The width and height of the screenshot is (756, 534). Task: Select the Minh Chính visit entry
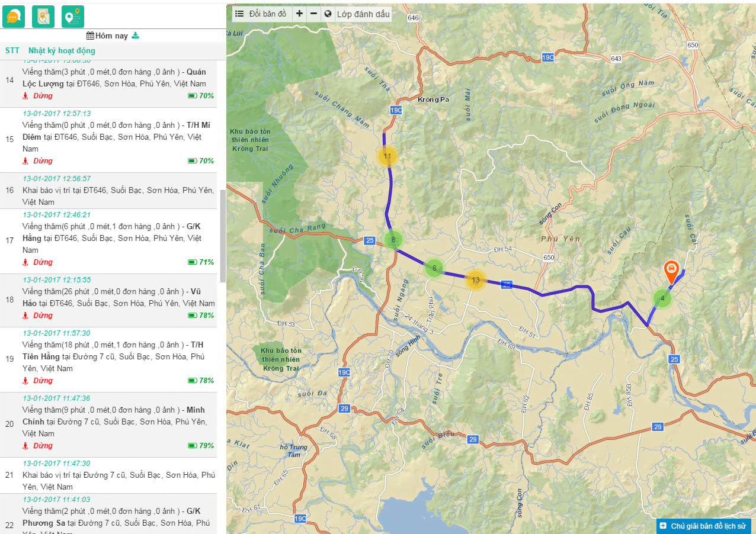click(108, 425)
